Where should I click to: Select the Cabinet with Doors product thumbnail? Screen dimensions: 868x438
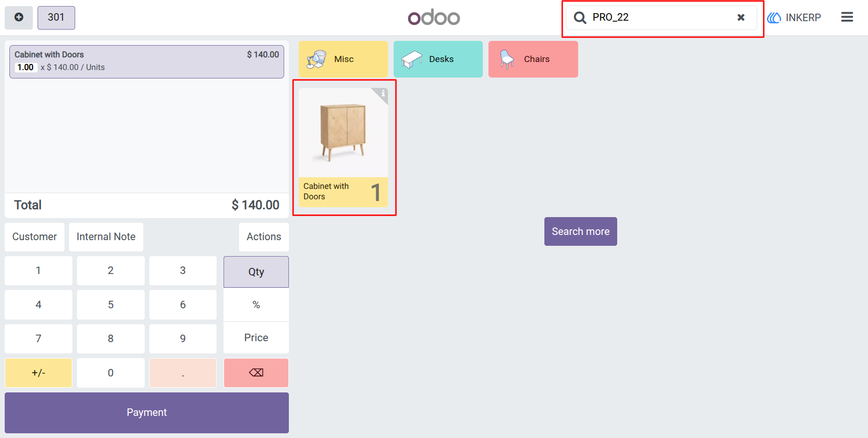[x=343, y=148]
